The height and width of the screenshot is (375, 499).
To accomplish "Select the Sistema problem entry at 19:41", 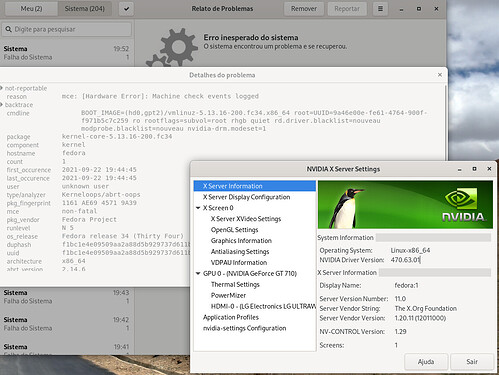I will (67, 348).
